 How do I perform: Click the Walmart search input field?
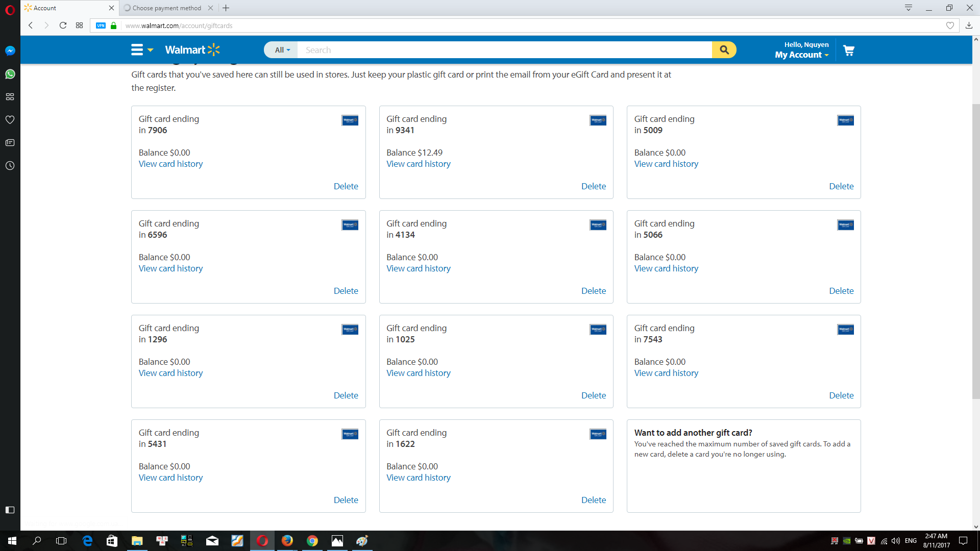[x=504, y=50]
